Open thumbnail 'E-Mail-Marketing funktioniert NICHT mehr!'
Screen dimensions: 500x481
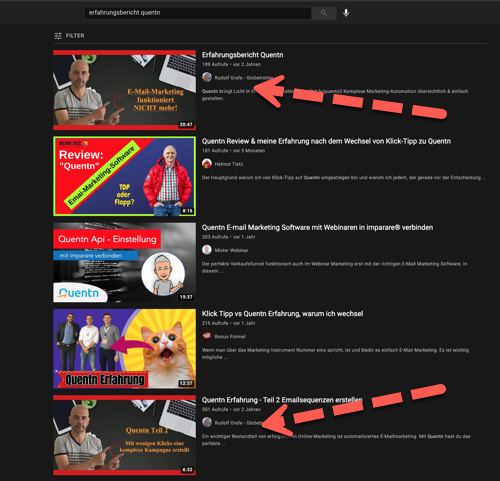click(124, 90)
